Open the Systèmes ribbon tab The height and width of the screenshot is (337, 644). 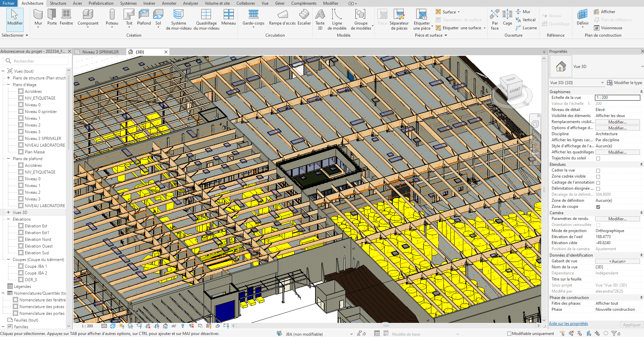(x=128, y=3)
